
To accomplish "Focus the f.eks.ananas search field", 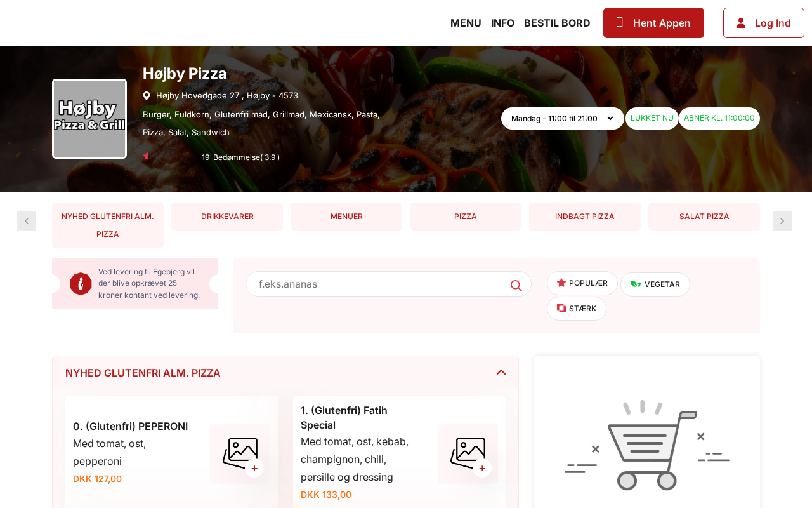I will pyautogui.click(x=388, y=284).
